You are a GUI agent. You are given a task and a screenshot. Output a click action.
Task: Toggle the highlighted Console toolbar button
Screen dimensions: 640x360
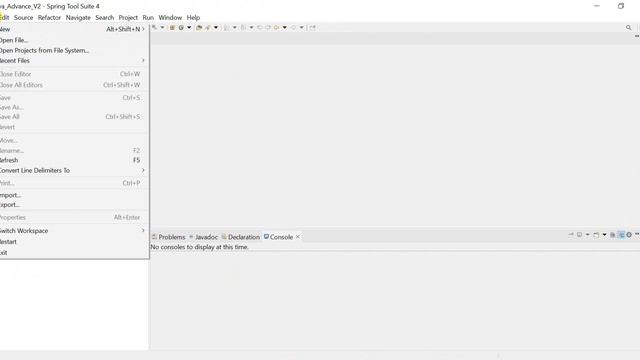point(621,234)
